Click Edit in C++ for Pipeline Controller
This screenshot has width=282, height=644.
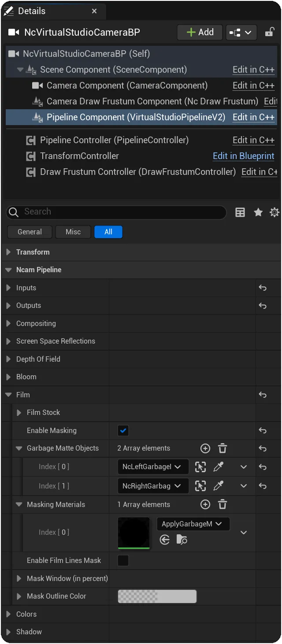(253, 140)
